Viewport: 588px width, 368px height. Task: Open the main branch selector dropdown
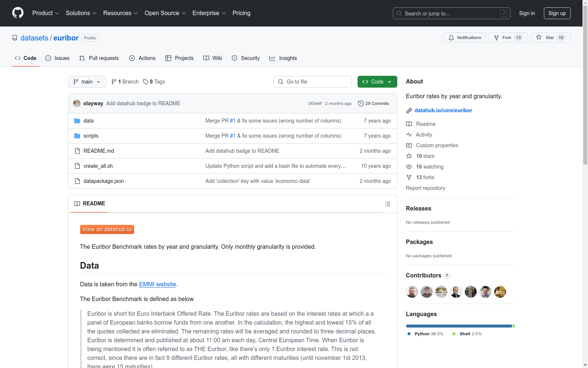pyautogui.click(x=87, y=82)
